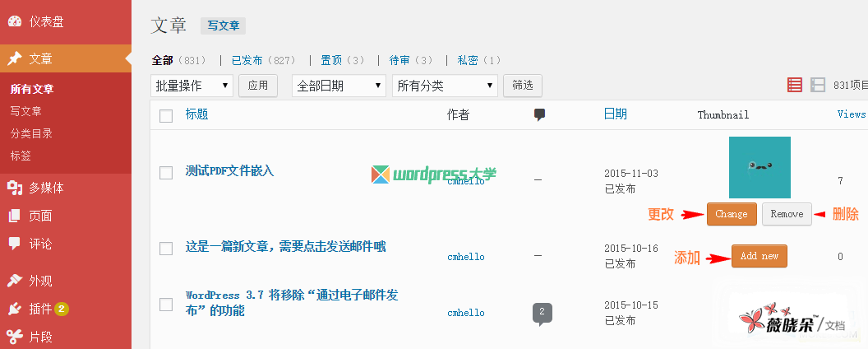Click the Comments bubble icon in sidebar
This screenshot has height=349, width=868.
(15, 244)
